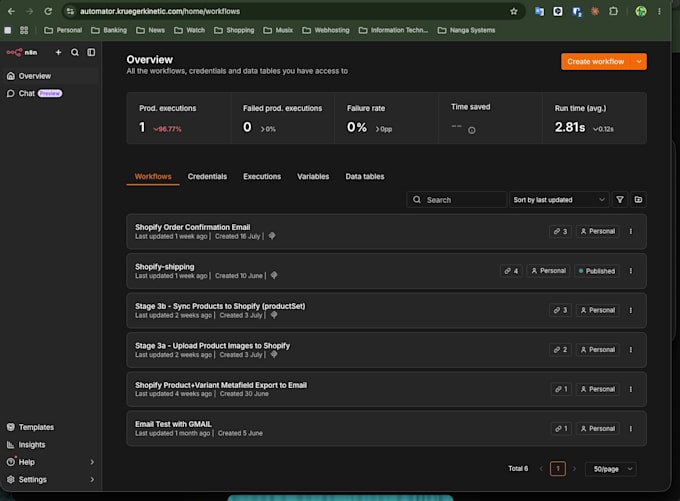The width and height of the screenshot is (680, 501).
Task: Open the Shopify-shipping workflow
Action: (386, 271)
